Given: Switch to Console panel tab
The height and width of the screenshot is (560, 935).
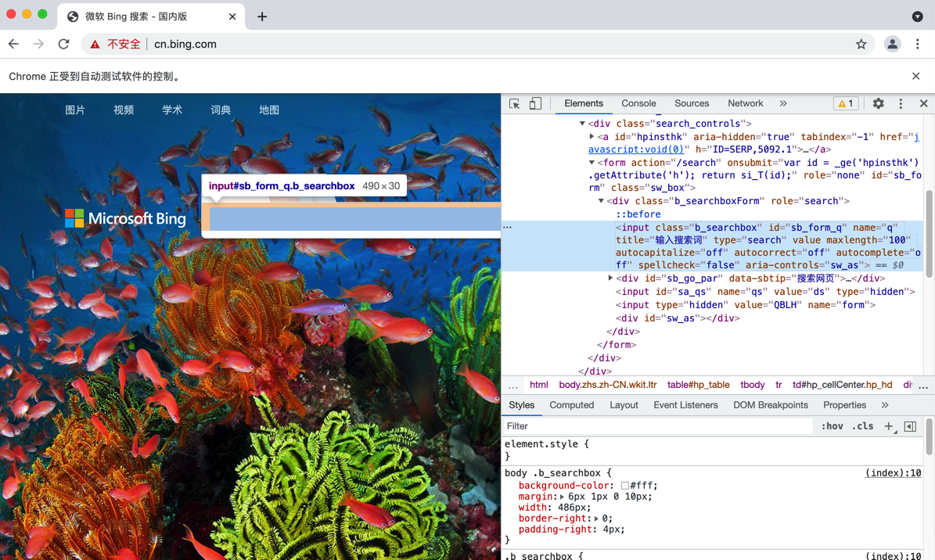Looking at the screenshot, I should (x=638, y=104).
